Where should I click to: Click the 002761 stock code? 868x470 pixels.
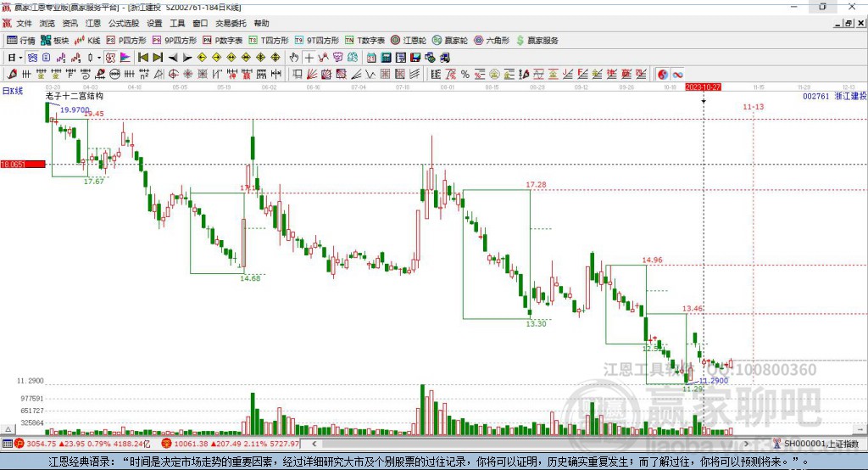pyautogui.click(x=816, y=97)
